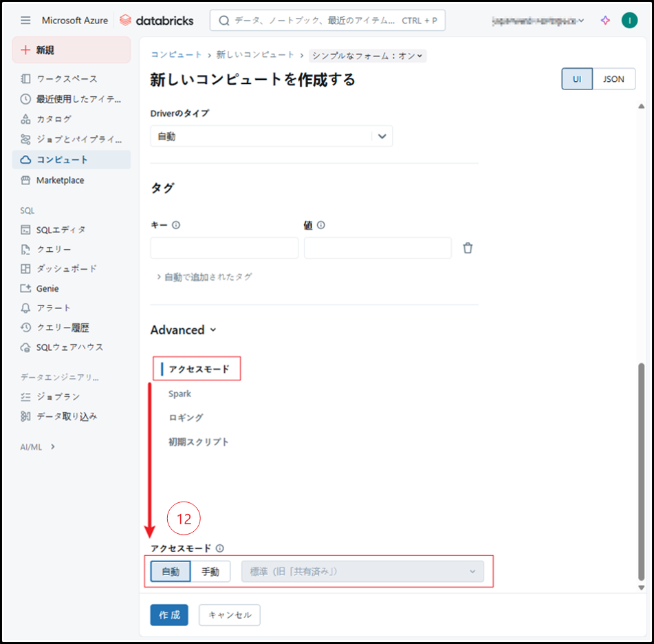Click the scrollbar up arrow
Viewport: 654px width, 644px height.
(x=641, y=106)
